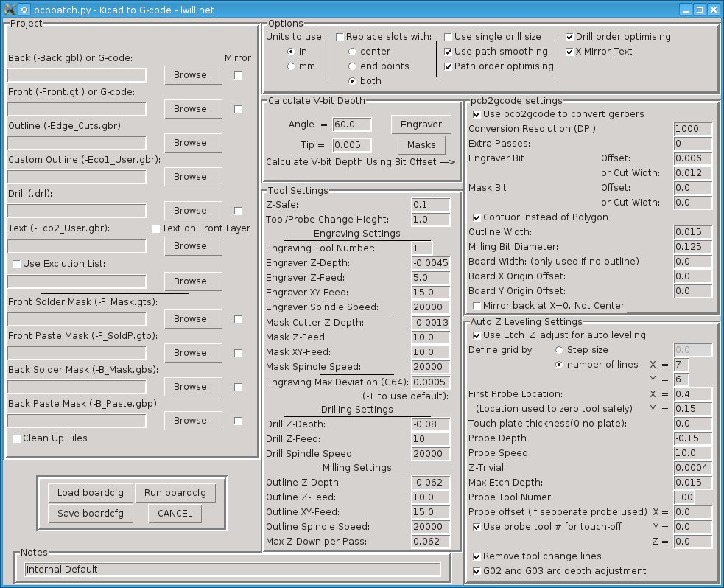The image size is (724, 588).
Task: Disable Path order optimising
Action: click(x=448, y=66)
